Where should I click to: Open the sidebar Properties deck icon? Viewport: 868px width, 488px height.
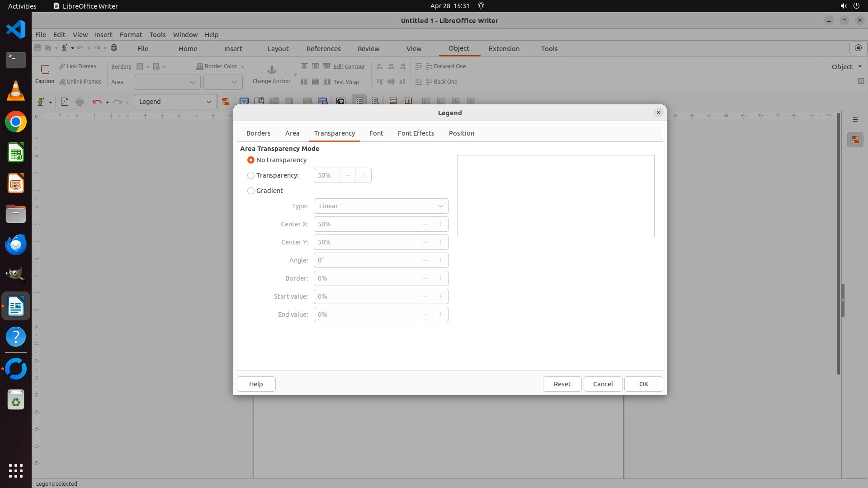pos(855,140)
